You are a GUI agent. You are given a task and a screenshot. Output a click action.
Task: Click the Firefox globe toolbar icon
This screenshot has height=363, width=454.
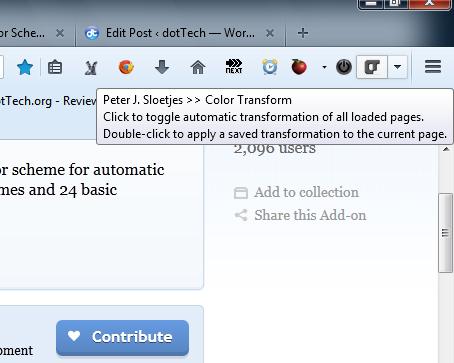(126, 67)
